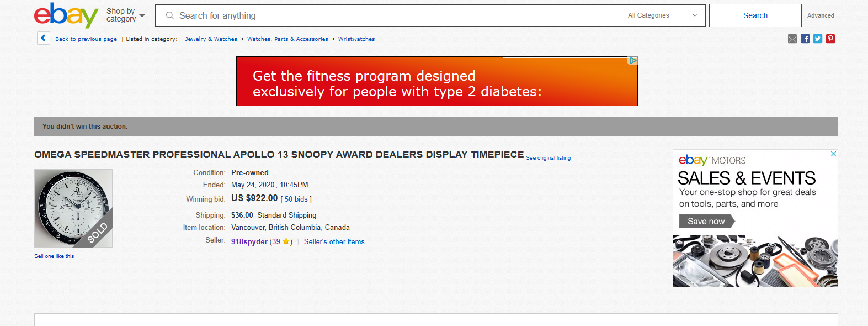
Task: Click the search magnifier icon
Action: [x=170, y=15]
